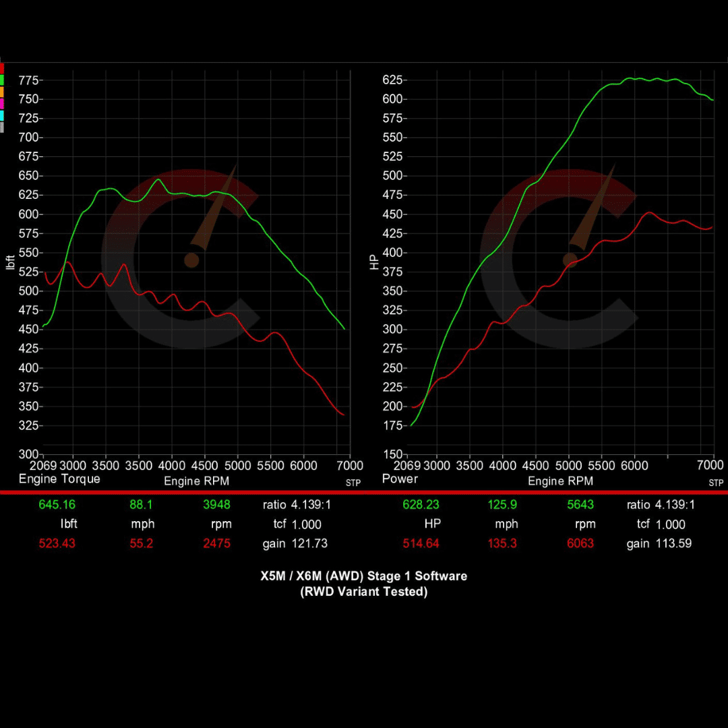Viewport: 728px width, 728px height.
Task: Click the Power graph title
Action: (400, 479)
